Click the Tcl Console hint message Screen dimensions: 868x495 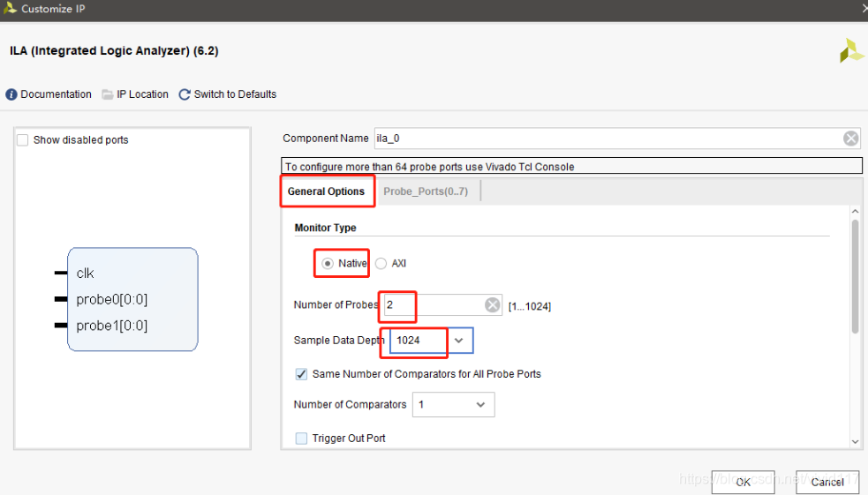[429, 167]
